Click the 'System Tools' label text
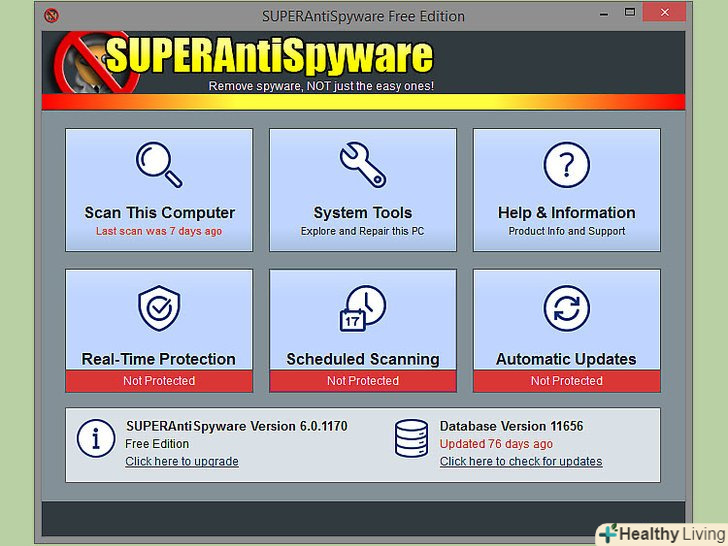 click(362, 213)
